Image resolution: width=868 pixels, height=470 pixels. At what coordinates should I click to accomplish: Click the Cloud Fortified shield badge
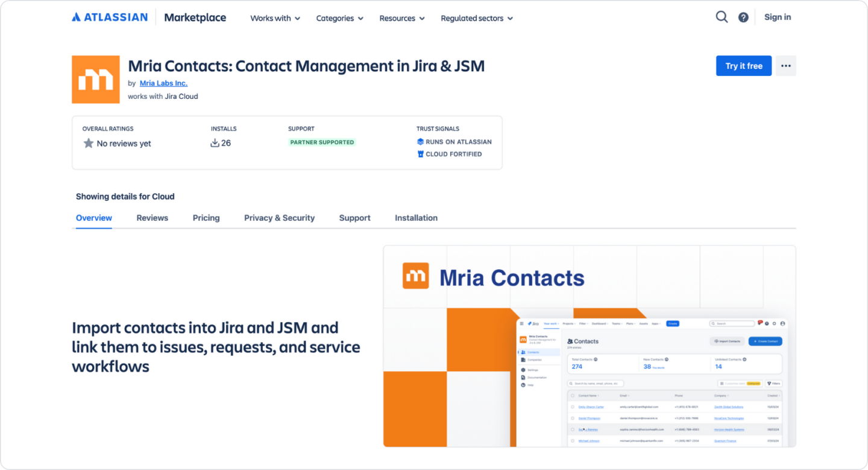[x=420, y=154]
